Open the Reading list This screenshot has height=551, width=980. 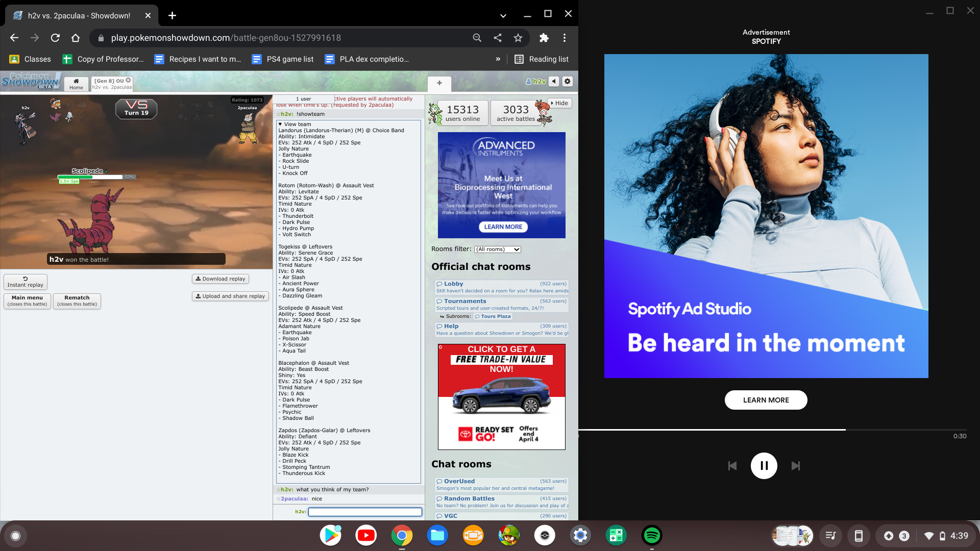(542, 59)
